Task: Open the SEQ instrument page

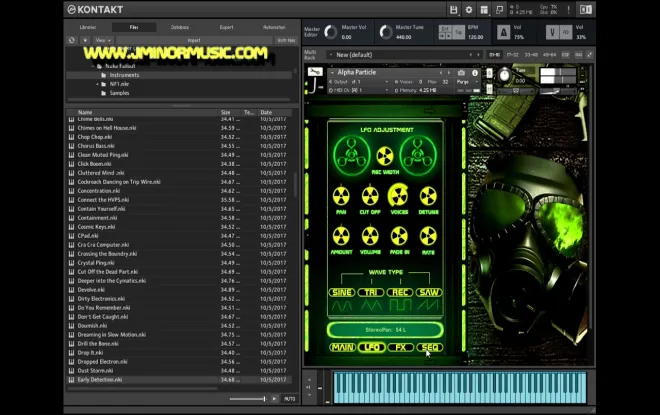Action: [x=429, y=347]
